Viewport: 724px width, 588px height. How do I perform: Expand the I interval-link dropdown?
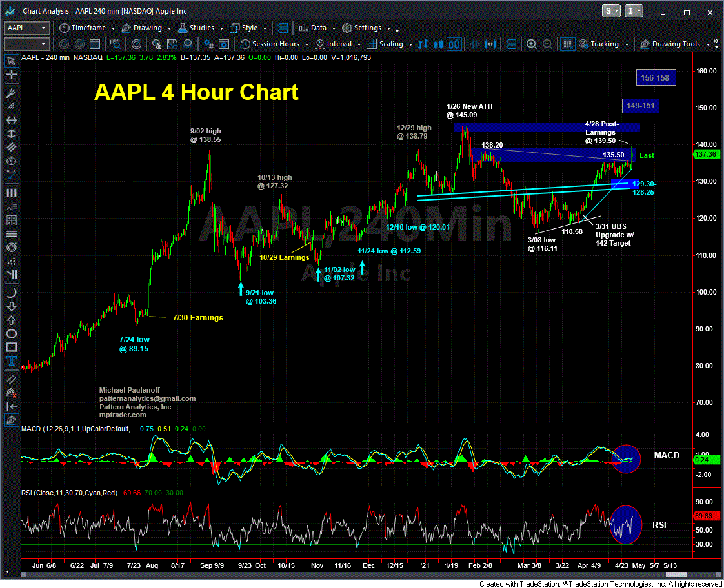(x=634, y=11)
